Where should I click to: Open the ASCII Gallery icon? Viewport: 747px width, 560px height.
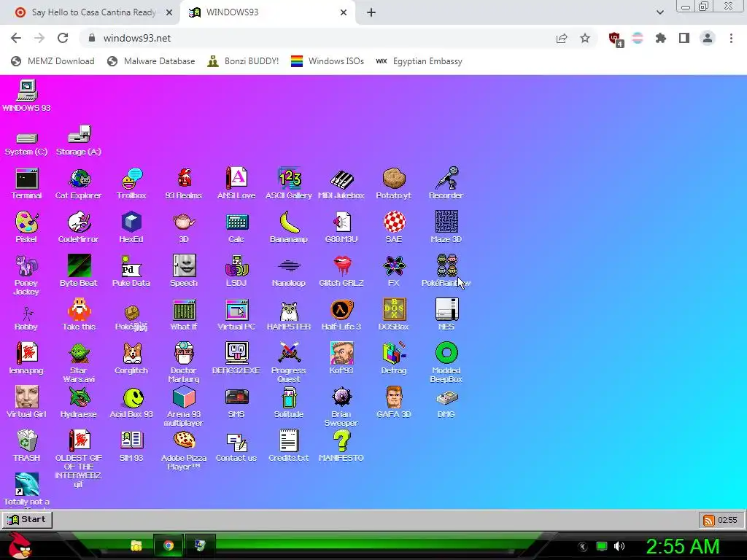(289, 183)
